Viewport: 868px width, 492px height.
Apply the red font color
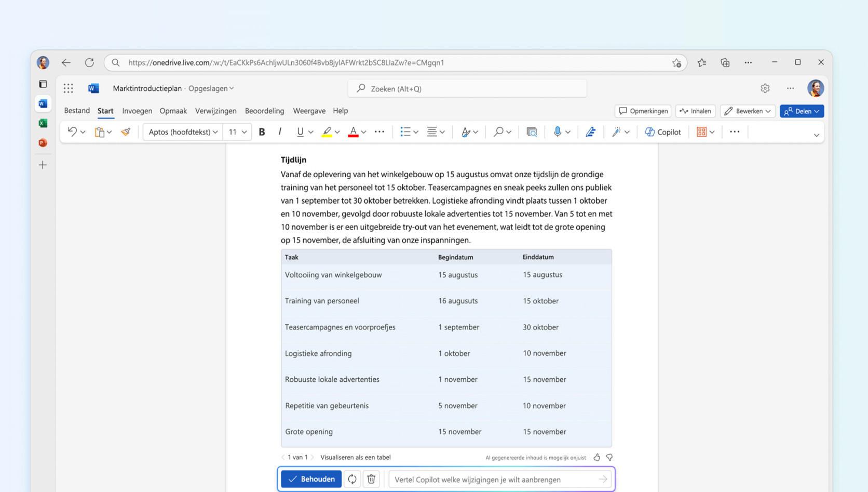click(353, 132)
